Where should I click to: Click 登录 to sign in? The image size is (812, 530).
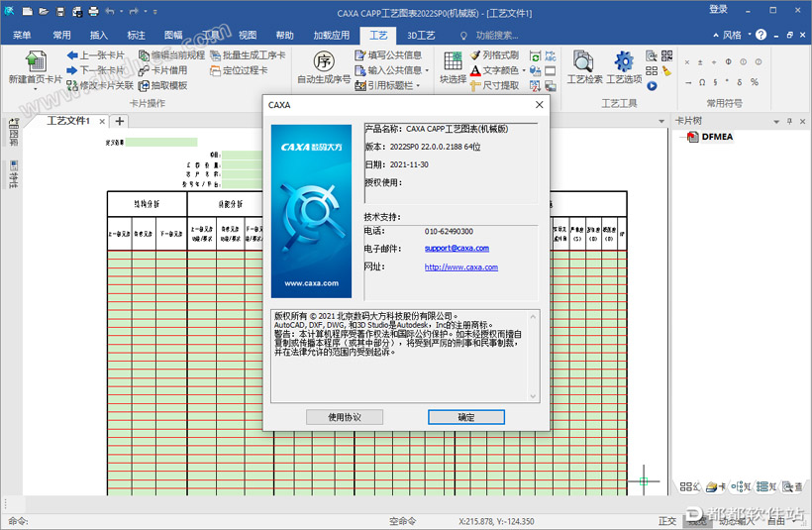click(x=718, y=10)
